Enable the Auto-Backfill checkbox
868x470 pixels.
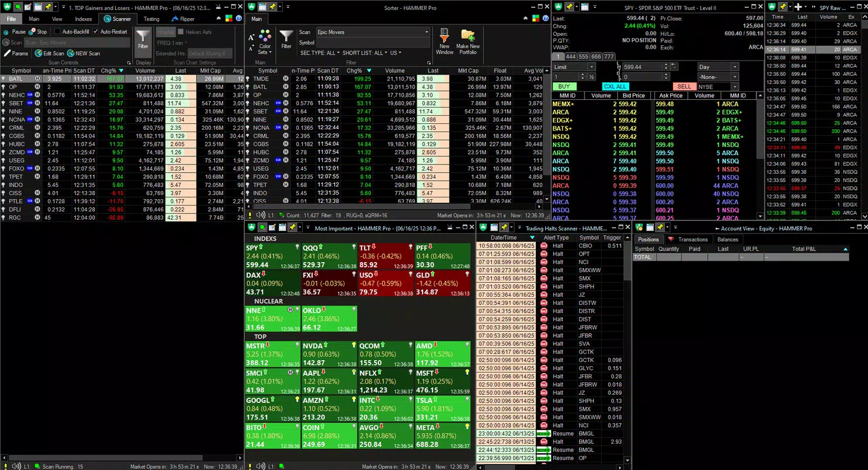point(71,32)
